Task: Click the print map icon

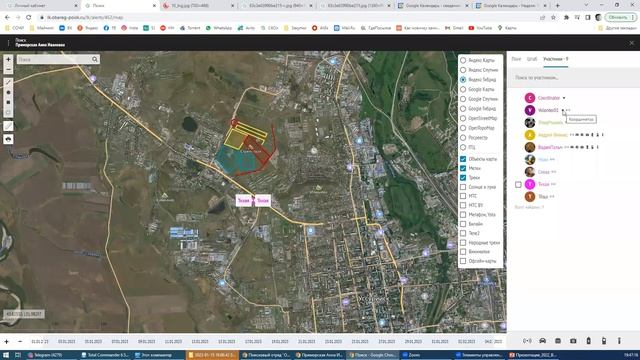Action: 8,140
